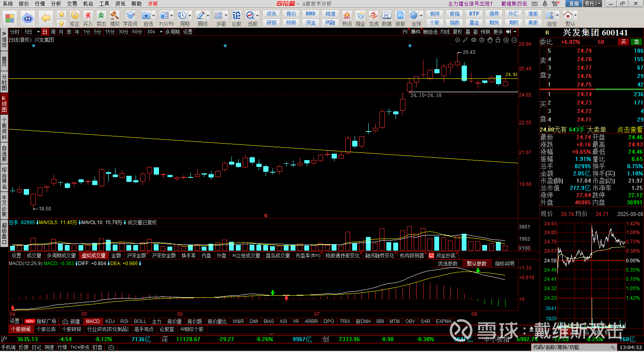
Task: Switch to the 个股公告 tab
Action: (x=46, y=329)
